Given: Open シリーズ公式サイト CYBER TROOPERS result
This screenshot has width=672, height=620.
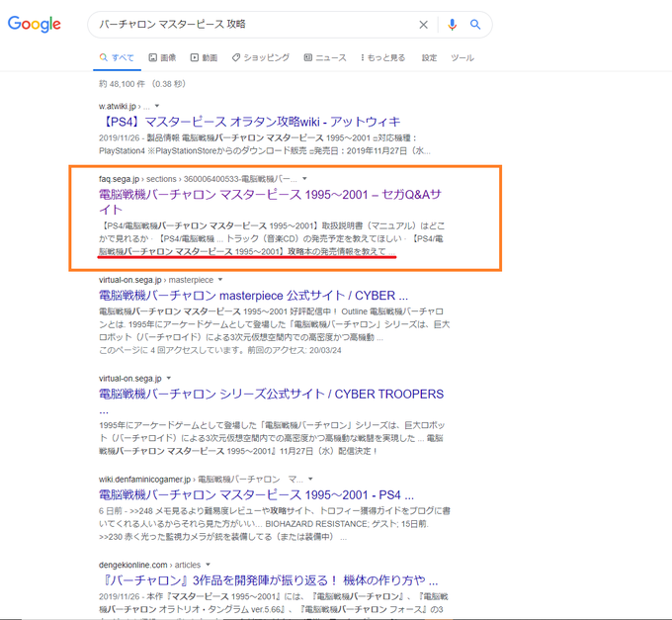Looking at the screenshot, I should click(x=272, y=394).
